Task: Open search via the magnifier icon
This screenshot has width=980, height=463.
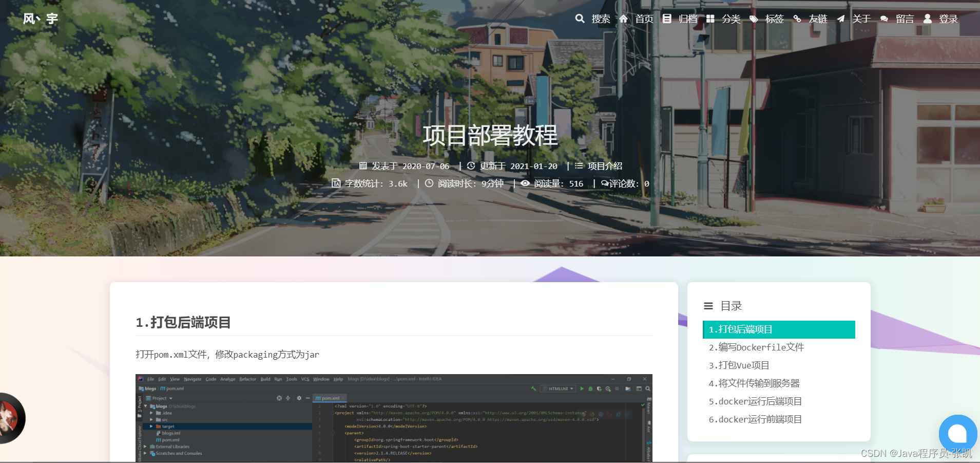Action: [580, 18]
